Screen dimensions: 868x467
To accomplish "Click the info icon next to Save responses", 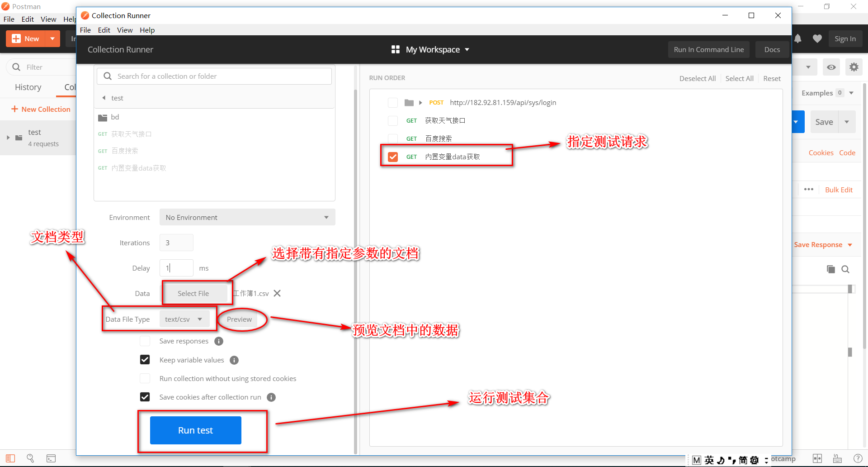I will 219,341.
